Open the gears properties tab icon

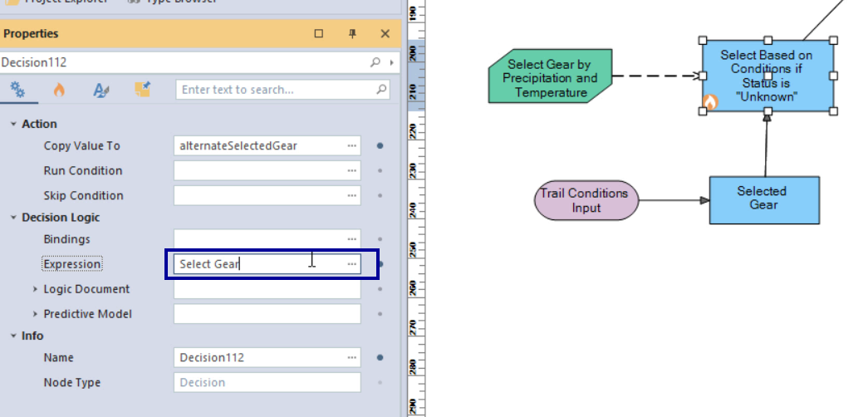19,89
